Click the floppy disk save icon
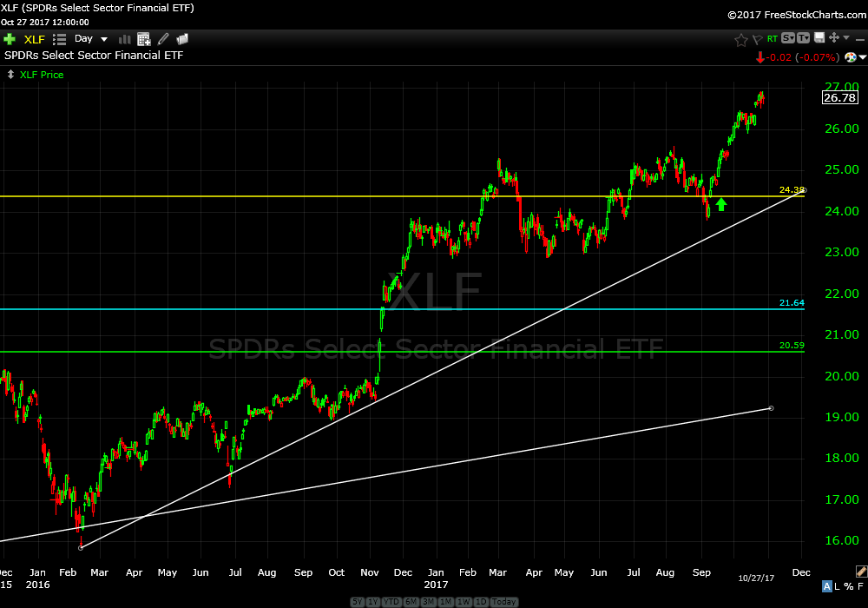 tap(818, 38)
